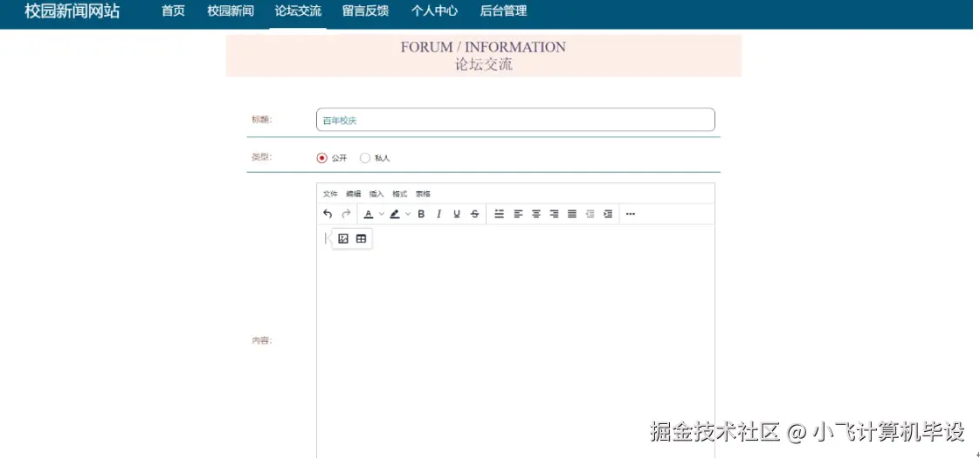Open 校园新闻 navigation item
Screen dimensions: 980x459
[x=231, y=11]
